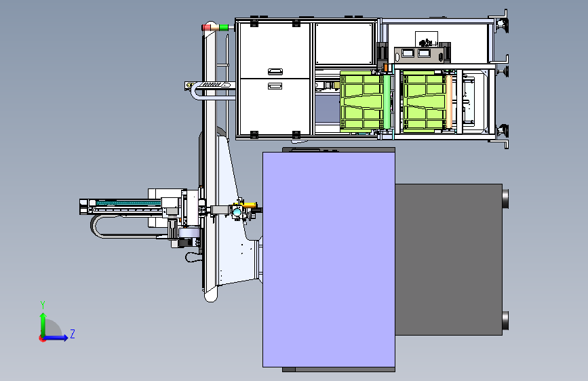Select the yellow cylinder near the gripper
Viewport: 588px width, 381px height.
coord(250,205)
